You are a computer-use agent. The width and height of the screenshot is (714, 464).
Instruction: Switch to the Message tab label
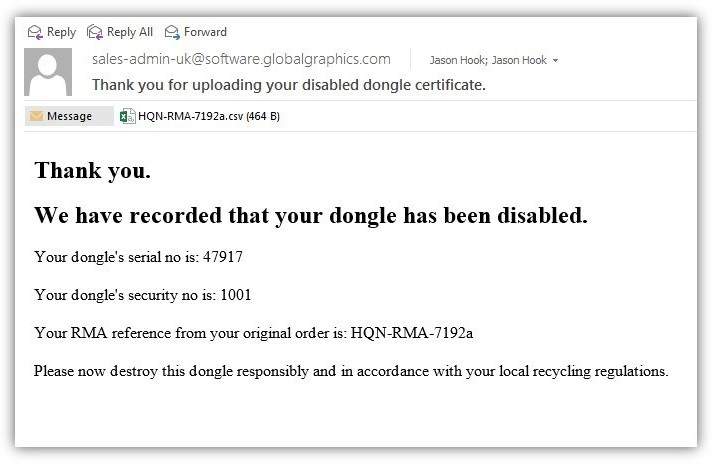pos(69,116)
